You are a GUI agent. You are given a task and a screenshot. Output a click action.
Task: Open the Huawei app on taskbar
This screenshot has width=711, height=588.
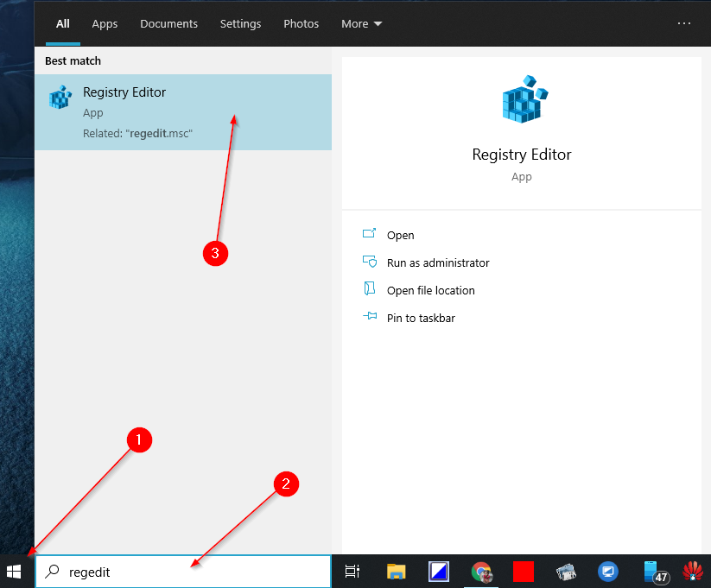click(693, 572)
